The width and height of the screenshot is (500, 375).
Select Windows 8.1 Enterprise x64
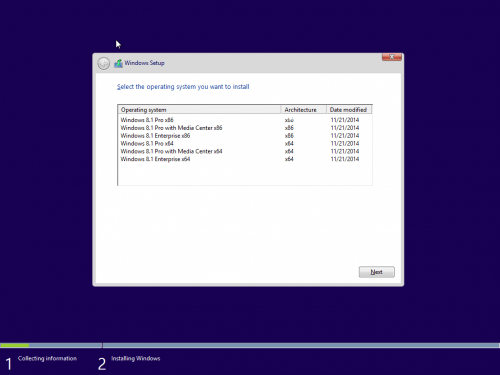click(245, 159)
